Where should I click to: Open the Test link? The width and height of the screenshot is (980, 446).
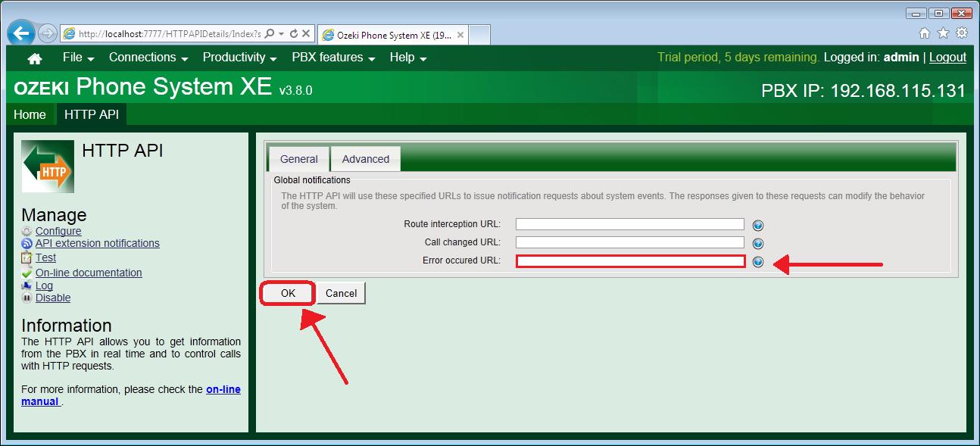tap(46, 257)
